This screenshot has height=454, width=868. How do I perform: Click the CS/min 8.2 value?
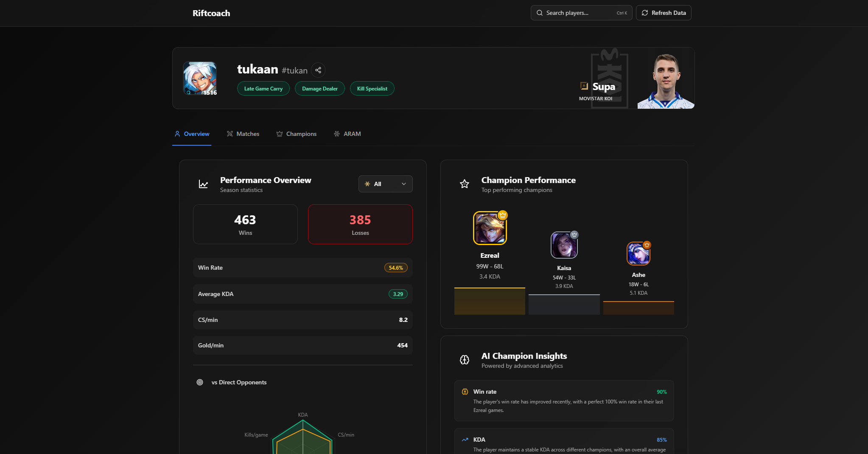[x=403, y=320]
